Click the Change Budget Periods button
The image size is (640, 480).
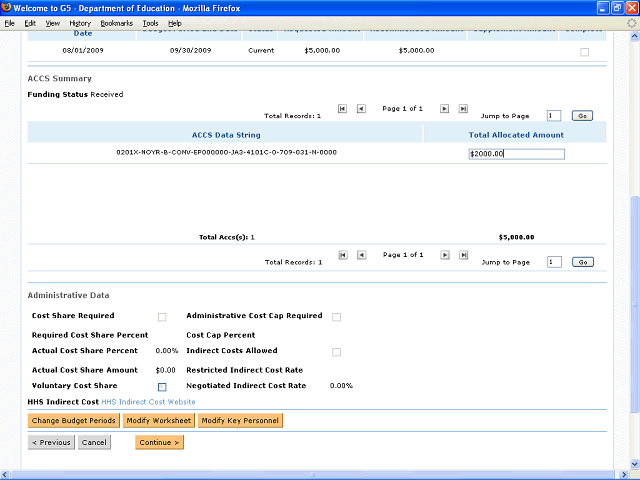(x=74, y=421)
